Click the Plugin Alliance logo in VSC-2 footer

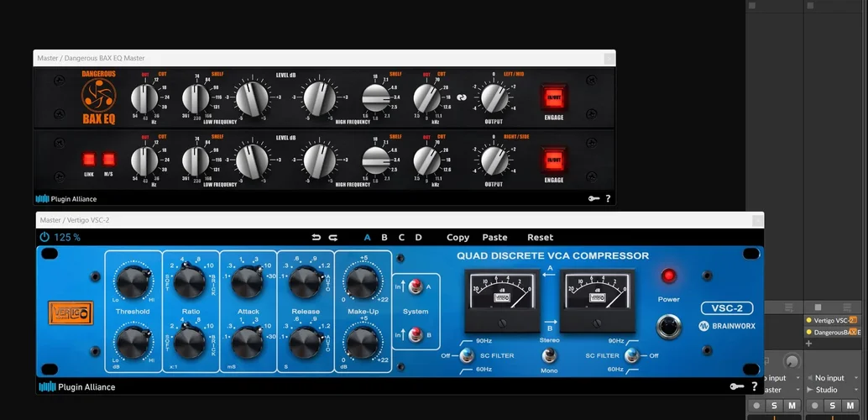point(77,386)
